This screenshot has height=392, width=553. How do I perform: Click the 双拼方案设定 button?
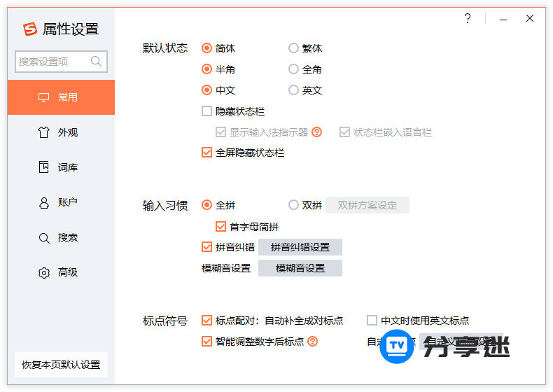point(367,205)
